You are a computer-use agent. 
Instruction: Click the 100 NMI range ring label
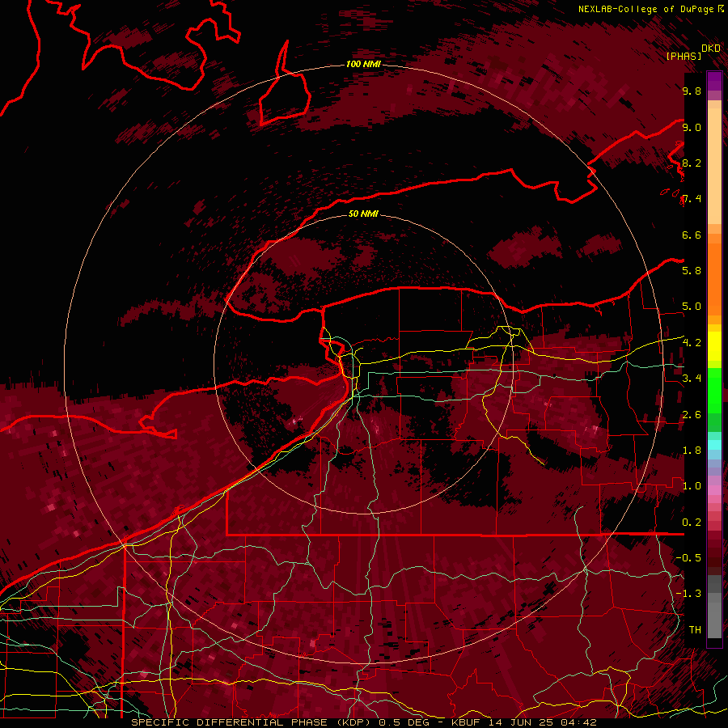[x=363, y=64]
